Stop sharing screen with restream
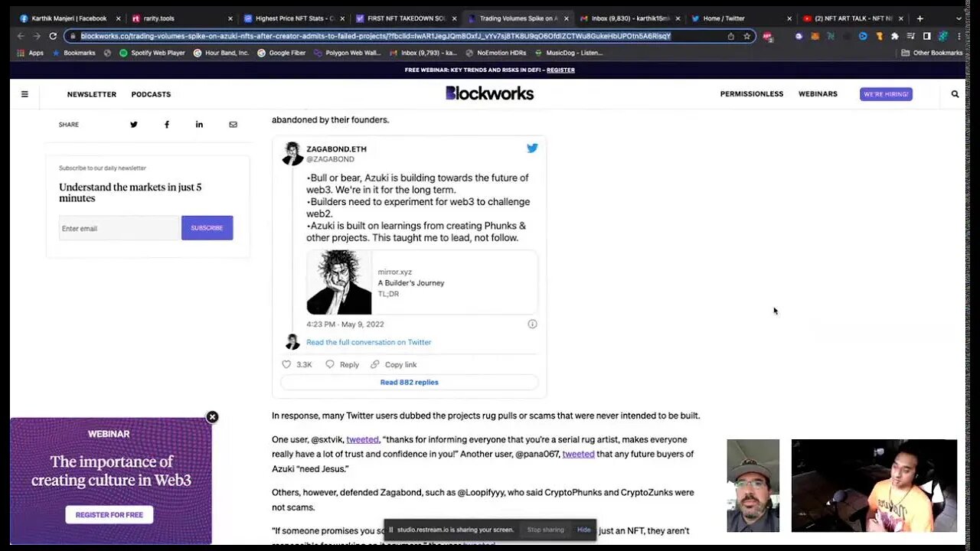Image resolution: width=980 pixels, height=551 pixels. tap(545, 530)
